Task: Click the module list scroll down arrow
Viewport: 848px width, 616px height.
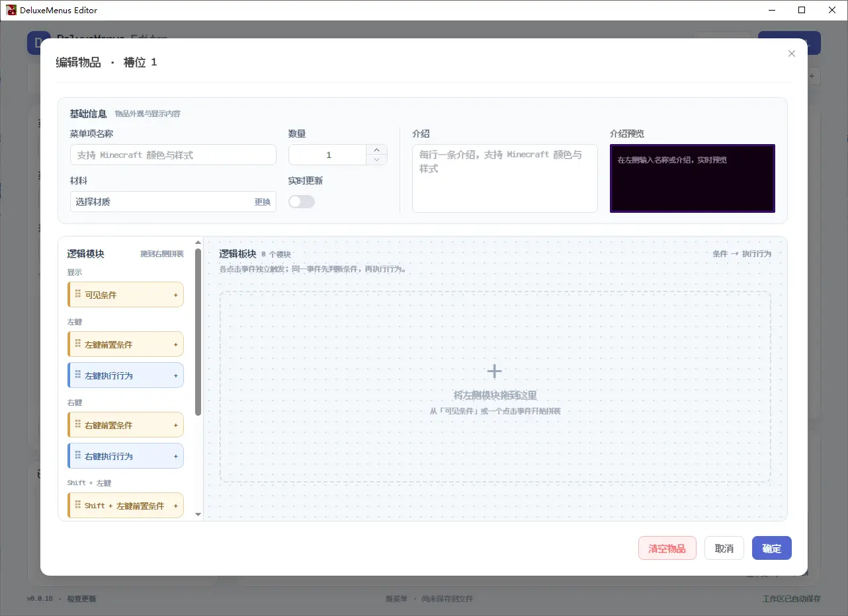Action: 198,514
